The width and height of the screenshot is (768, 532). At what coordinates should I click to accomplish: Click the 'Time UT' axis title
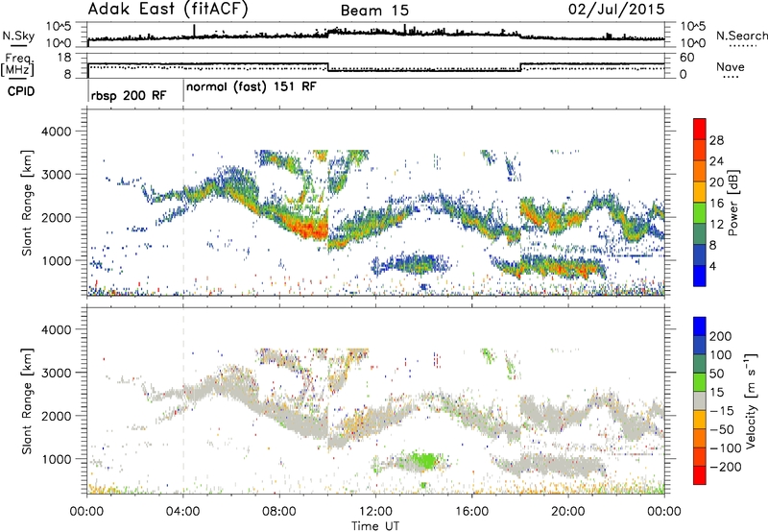coord(375,526)
